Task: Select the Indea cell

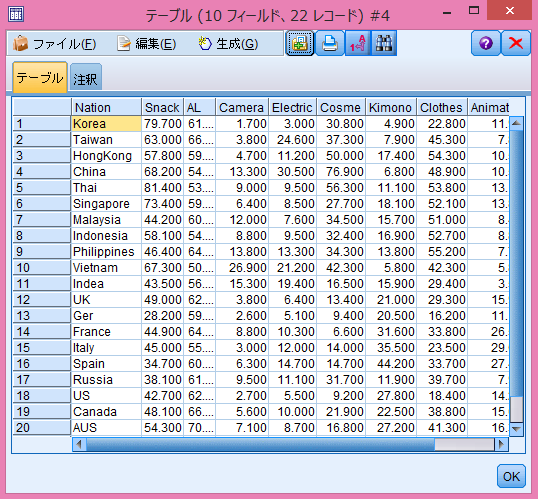Action: tap(106, 284)
